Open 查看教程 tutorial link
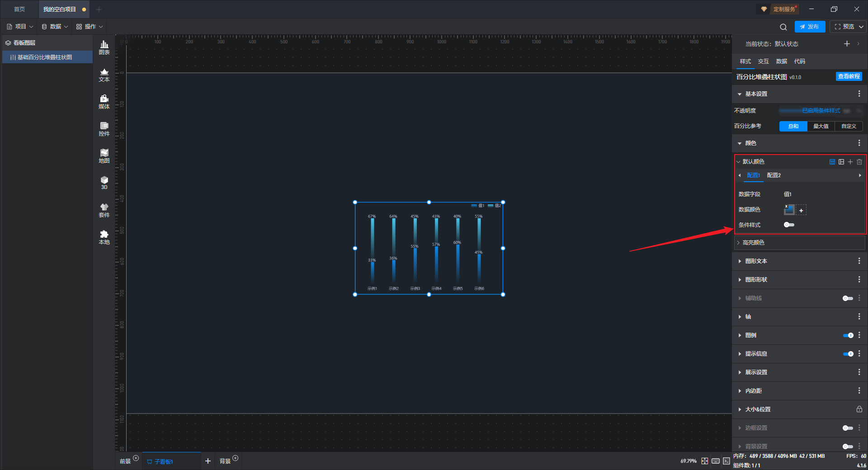 849,76
